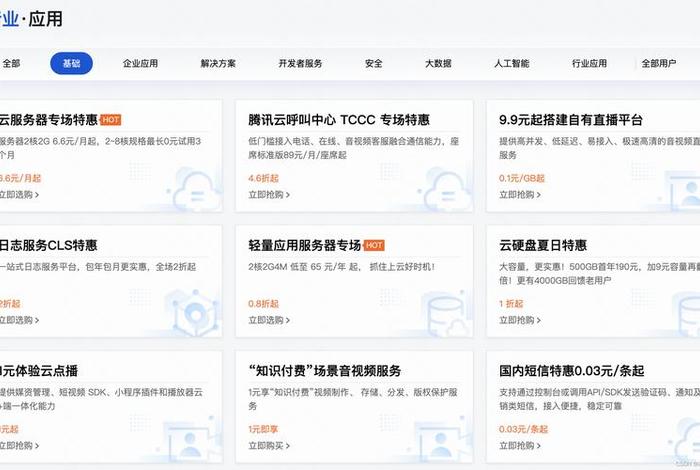
Task: Click 立即抢购 in 元体验云点播 card
Action: (x=19, y=445)
